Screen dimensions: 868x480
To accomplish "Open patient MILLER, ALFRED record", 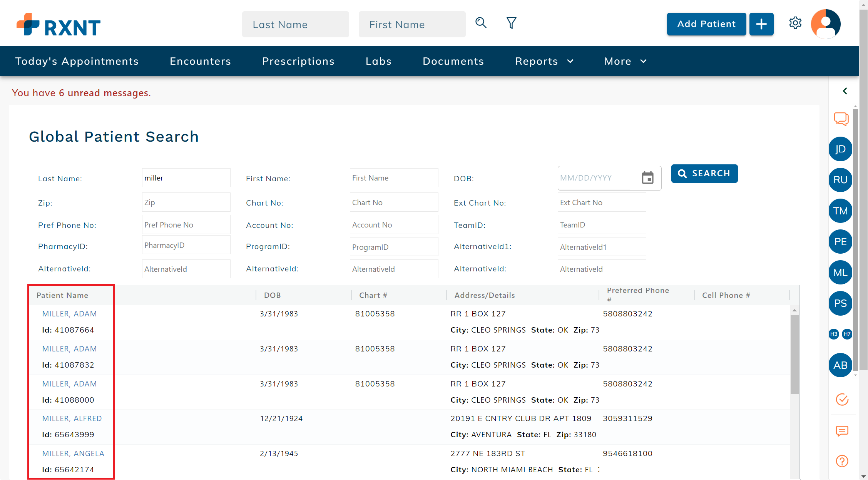I will coord(72,418).
